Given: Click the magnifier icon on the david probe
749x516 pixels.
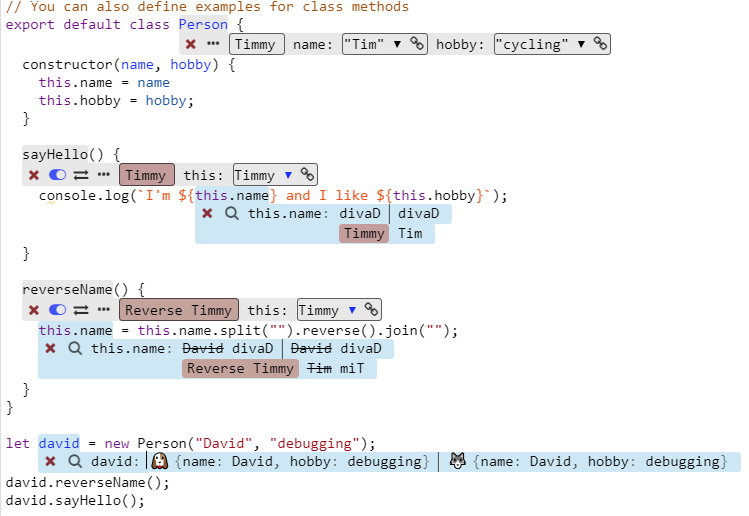Looking at the screenshot, I should pyautogui.click(x=74, y=461).
